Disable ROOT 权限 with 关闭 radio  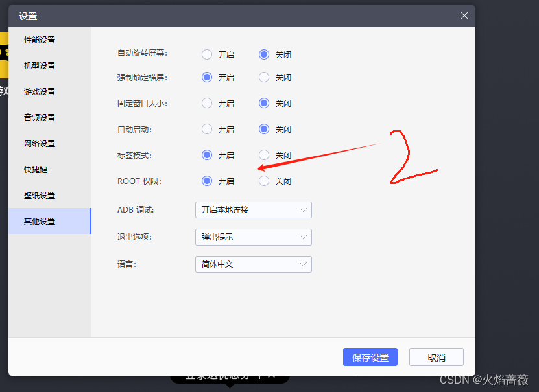pyautogui.click(x=264, y=181)
